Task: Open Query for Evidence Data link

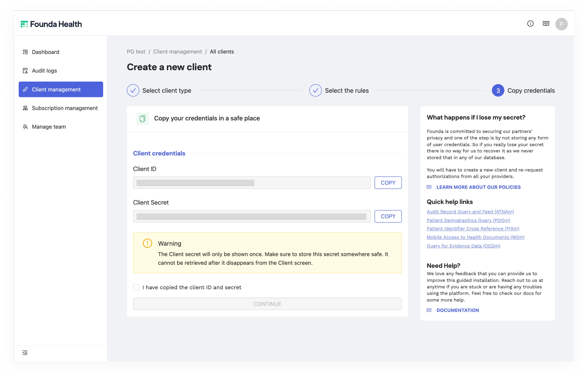Action: point(463,246)
